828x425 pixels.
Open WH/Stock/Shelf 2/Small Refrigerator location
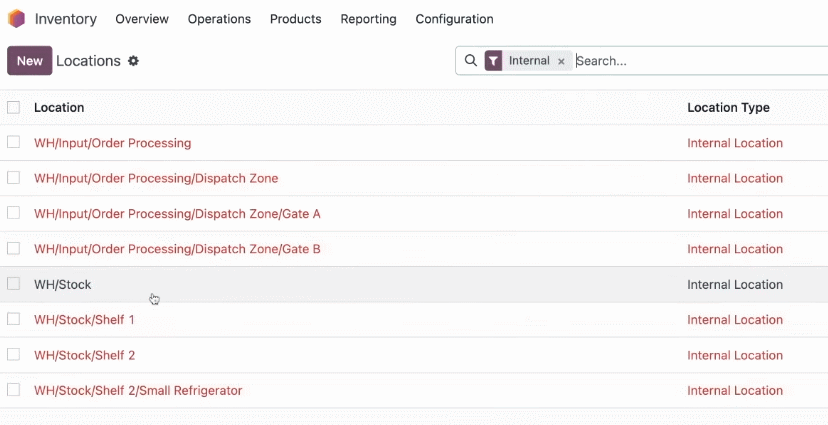pos(138,391)
